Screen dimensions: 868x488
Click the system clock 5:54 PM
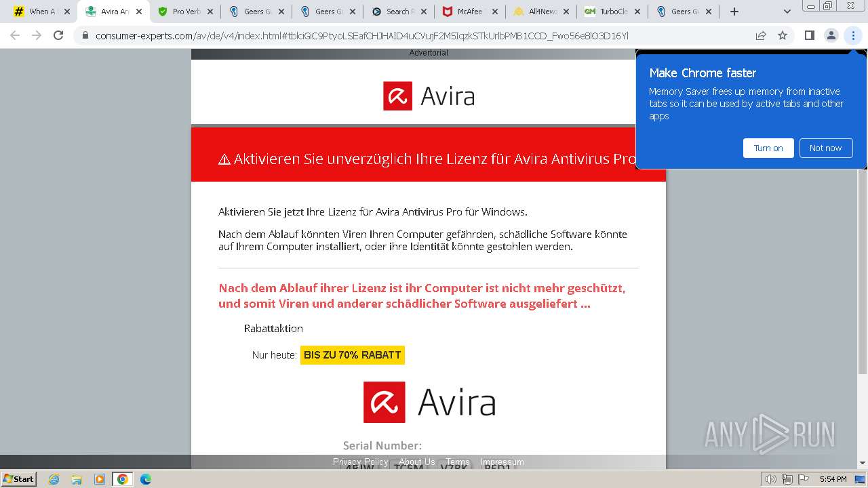tap(833, 479)
